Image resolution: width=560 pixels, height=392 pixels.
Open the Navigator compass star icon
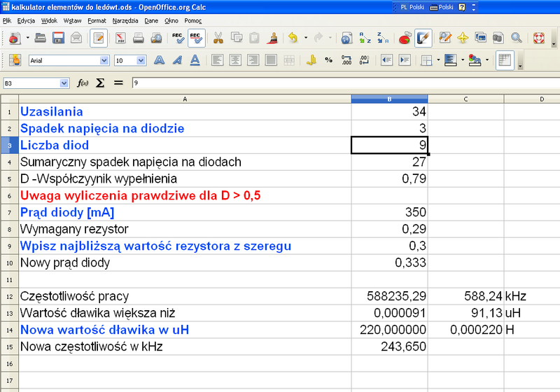tap(462, 38)
